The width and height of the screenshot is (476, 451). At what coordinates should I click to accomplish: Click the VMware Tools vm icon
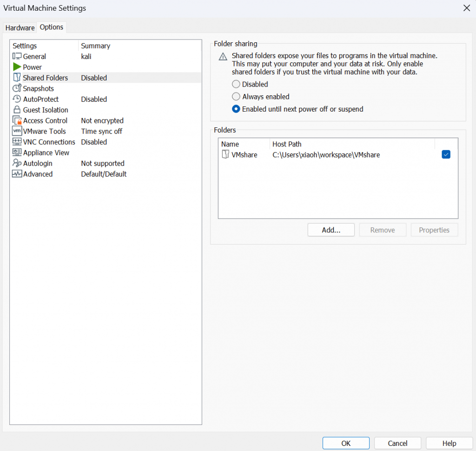pos(17,131)
